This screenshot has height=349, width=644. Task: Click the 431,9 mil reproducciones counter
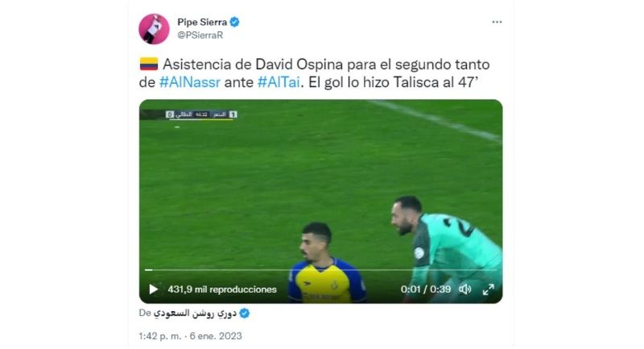(x=222, y=289)
